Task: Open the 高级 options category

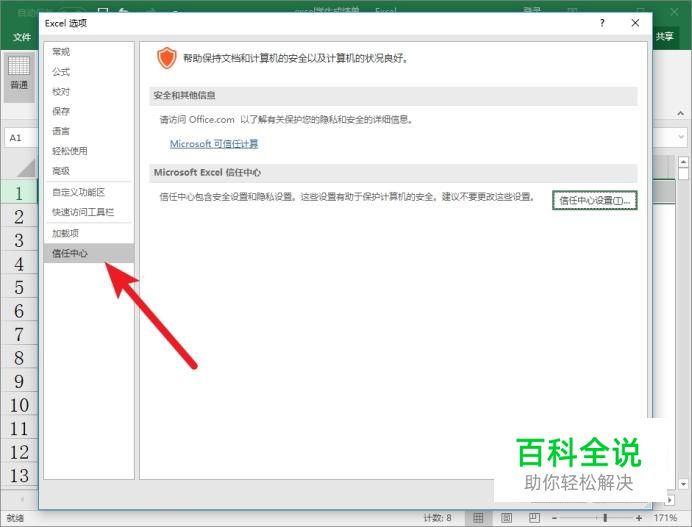Action: [61, 170]
